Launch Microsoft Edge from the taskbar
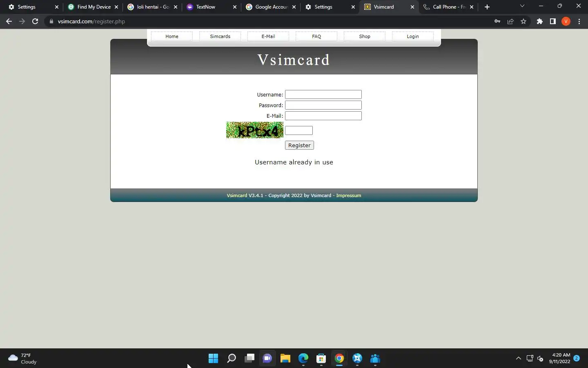The image size is (588, 368). 303,359
